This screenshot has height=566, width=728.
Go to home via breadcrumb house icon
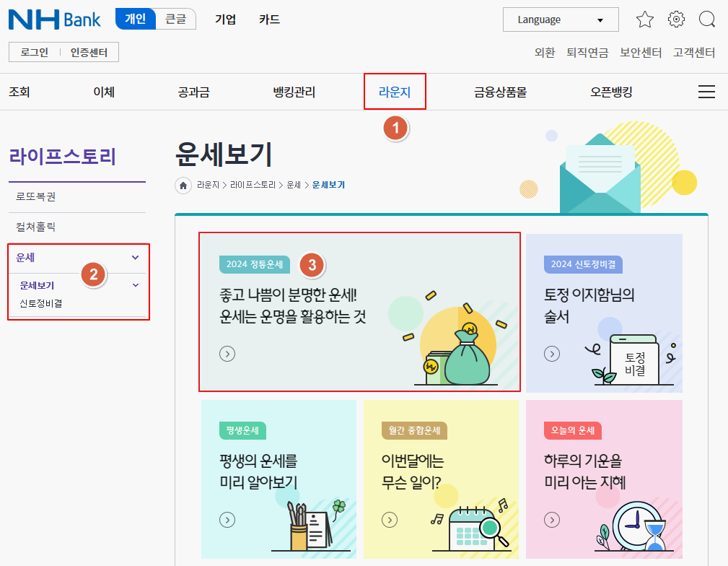(183, 186)
